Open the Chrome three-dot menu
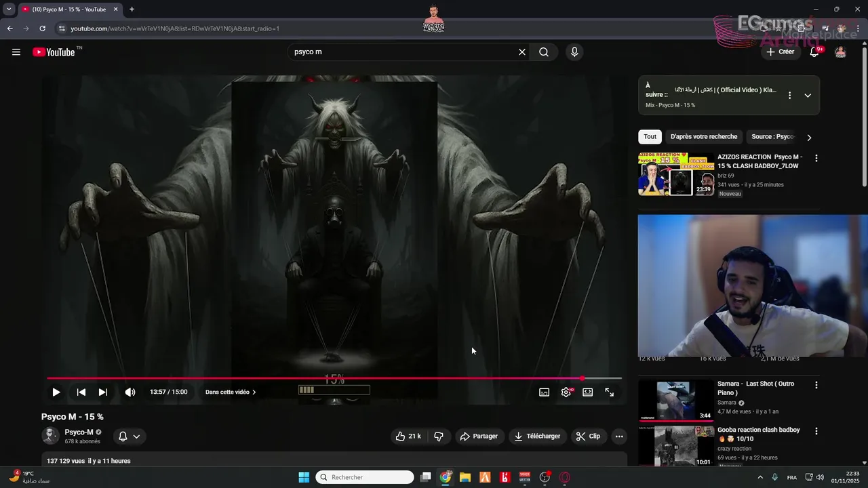 858,28
